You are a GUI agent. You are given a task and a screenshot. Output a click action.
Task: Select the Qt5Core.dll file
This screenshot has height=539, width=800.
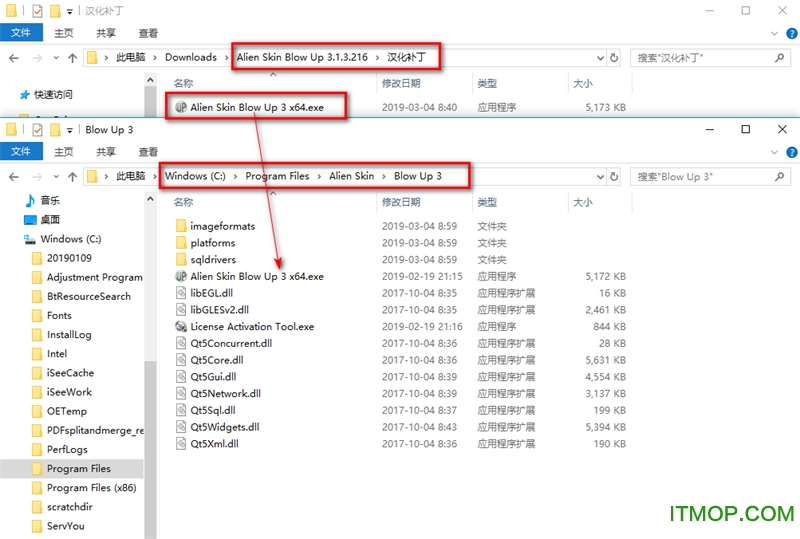217,360
